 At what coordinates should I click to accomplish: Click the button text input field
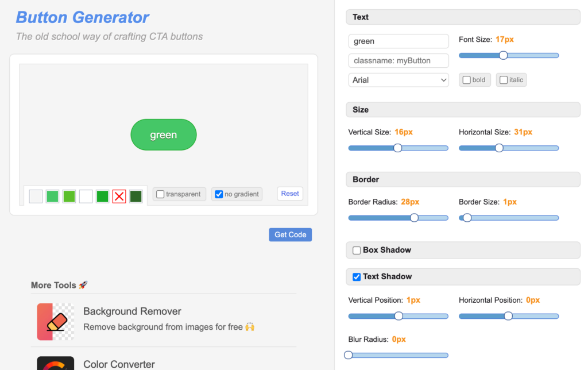(399, 41)
